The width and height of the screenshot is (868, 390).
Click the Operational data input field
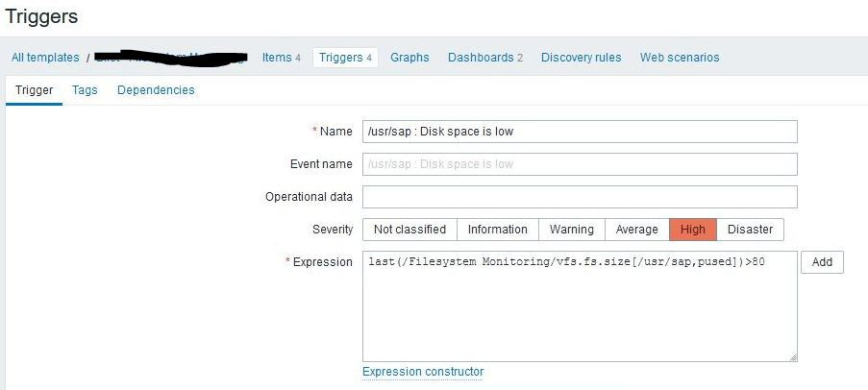pos(580,197)
